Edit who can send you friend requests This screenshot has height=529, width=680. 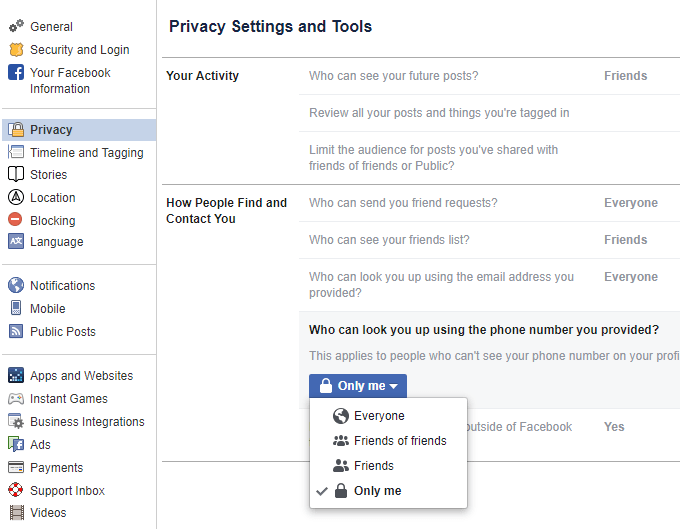(x=403, y=203)
